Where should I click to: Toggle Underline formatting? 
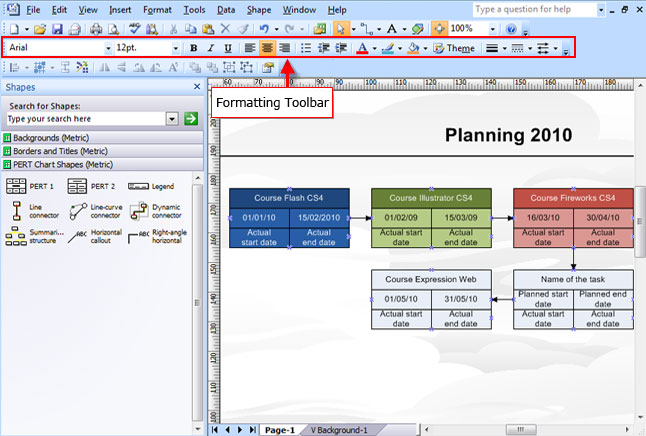(x=227, y=48)
